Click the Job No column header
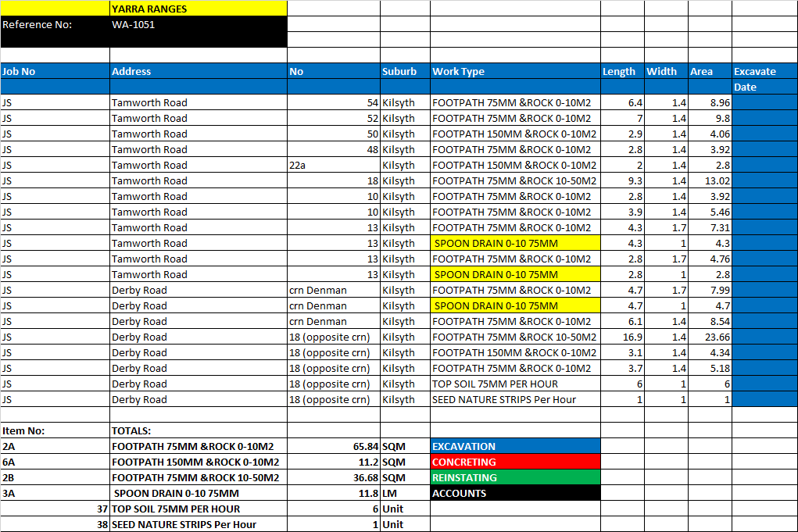This screenshot has width=798, height=532. pos(55,71)
